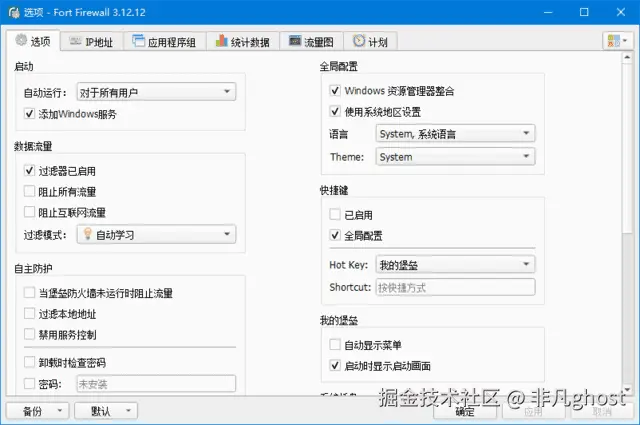Click the IP地址 tab network icon

click(75, 41)
